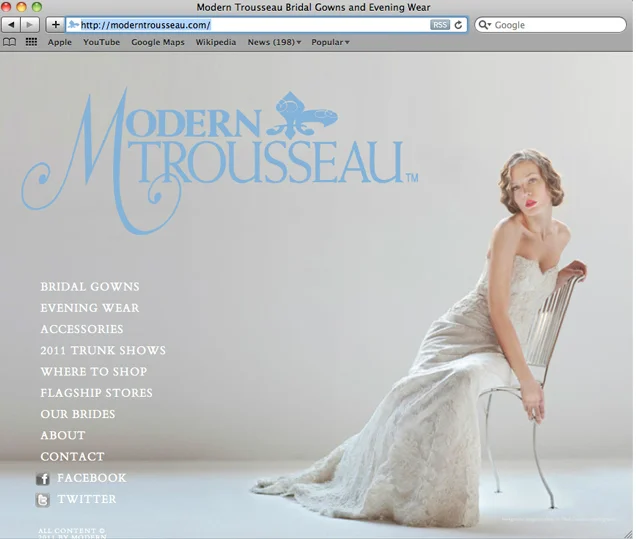Open the Evening Wear page
Image resolution: width=636 pixels, height=539 pixels.
coord(90,308)
